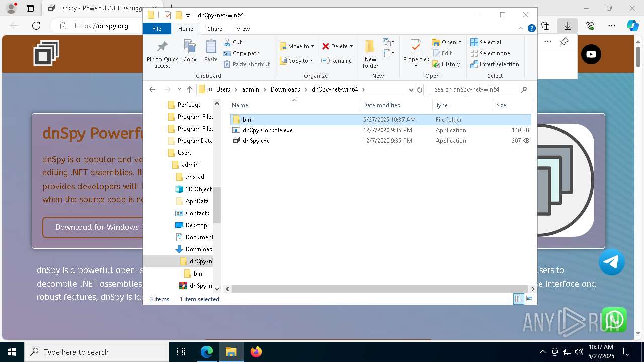Viewport: 644px width, 362px height.
Task: Click the Search dnSpy-net-win64 field
Action: tap(480, 89)
